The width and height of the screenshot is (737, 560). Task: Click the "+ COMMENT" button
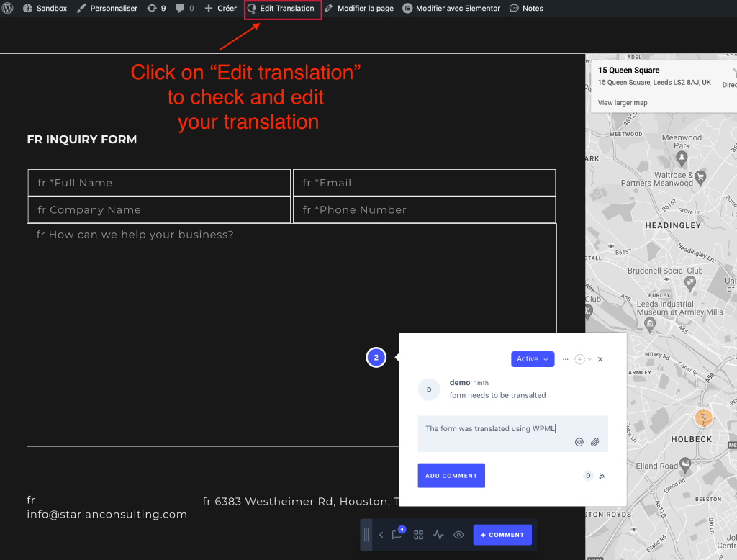click(502, 536)
